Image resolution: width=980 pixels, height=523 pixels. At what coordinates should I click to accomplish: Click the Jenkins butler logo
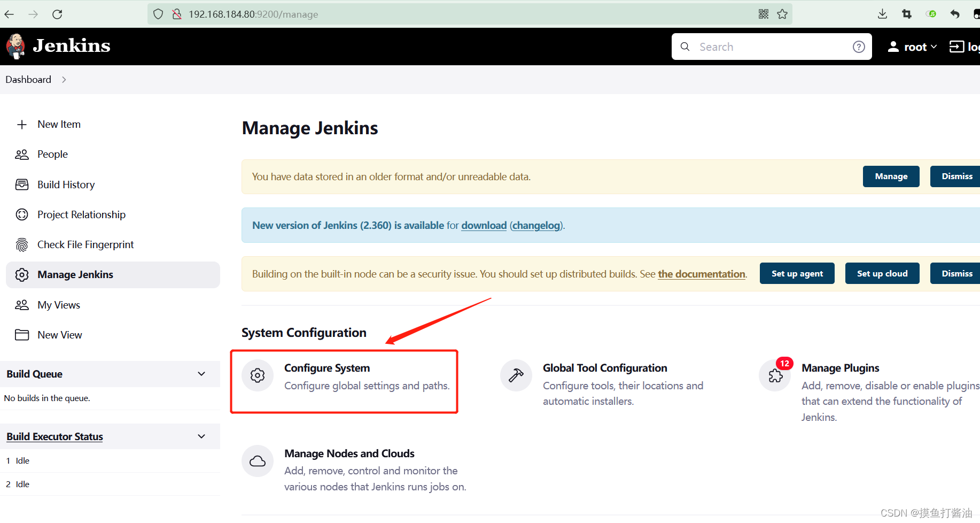tap(16, 46)
